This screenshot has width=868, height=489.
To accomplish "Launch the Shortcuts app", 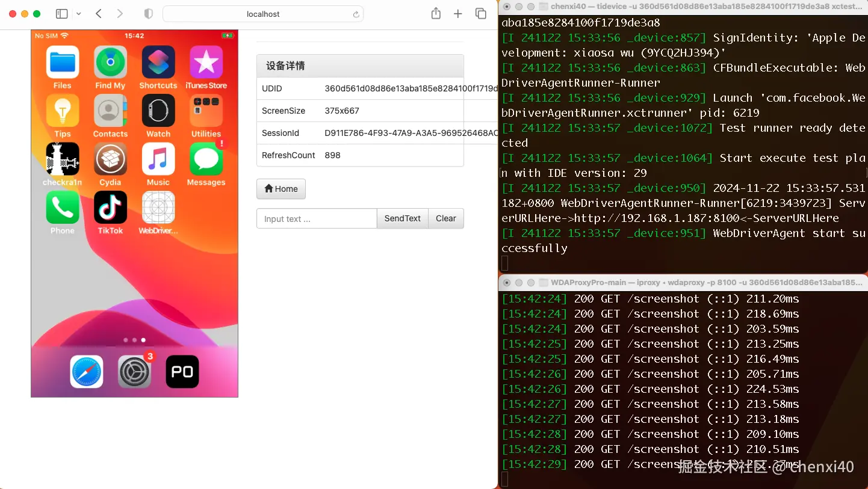I will (158, 62).
